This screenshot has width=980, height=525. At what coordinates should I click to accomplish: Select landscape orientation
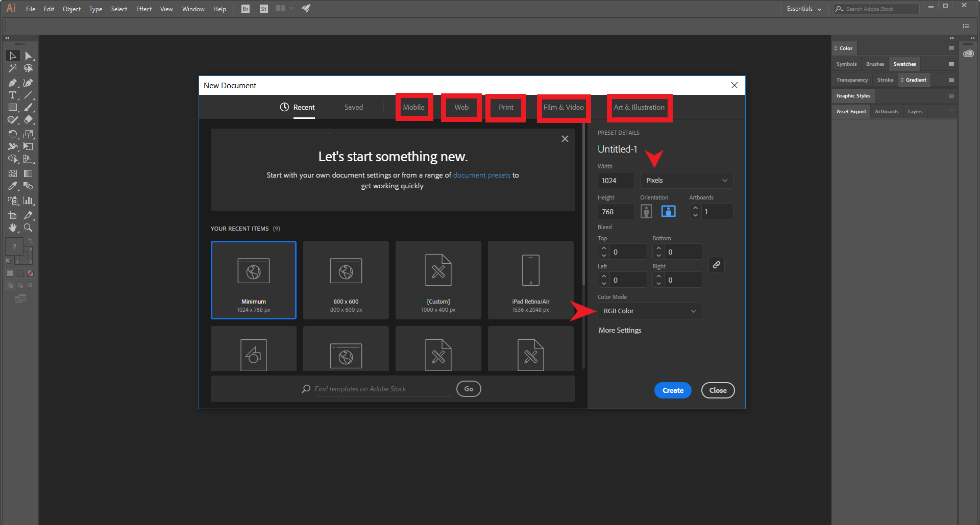[x=668, y=211]
